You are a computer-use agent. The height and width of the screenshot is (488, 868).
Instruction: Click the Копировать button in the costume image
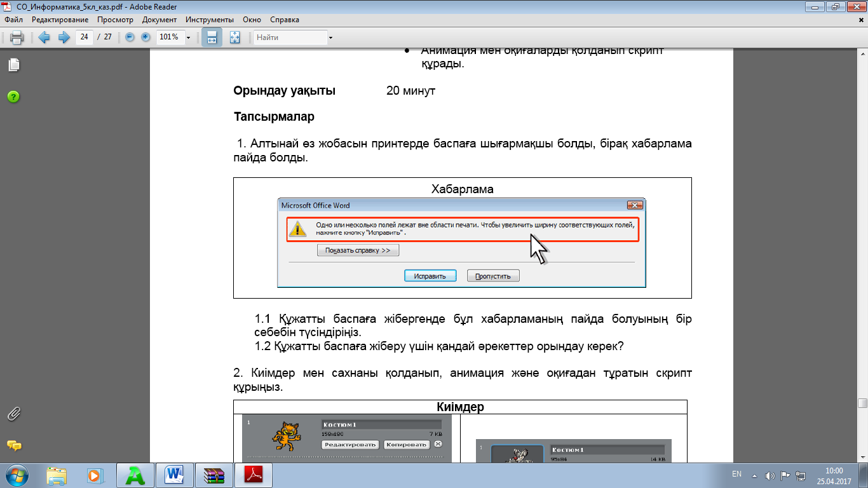coord(407,445)
